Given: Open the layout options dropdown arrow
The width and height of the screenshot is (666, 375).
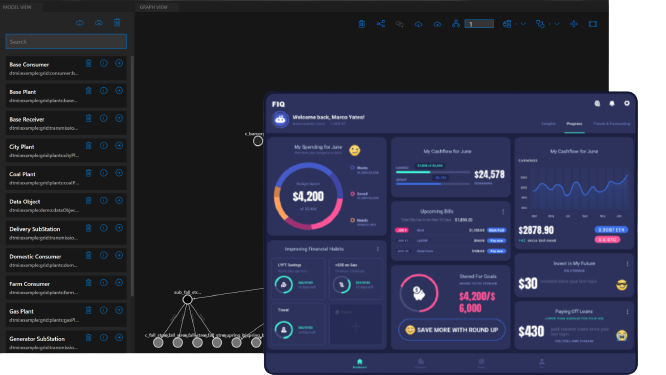Looking at the screenshot, I should [523, 24].
